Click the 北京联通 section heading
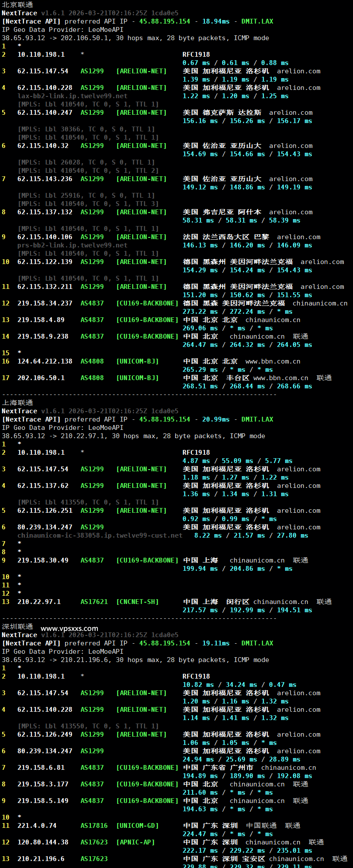The width and height of the screenshot is (353, 868). point(17,5)
